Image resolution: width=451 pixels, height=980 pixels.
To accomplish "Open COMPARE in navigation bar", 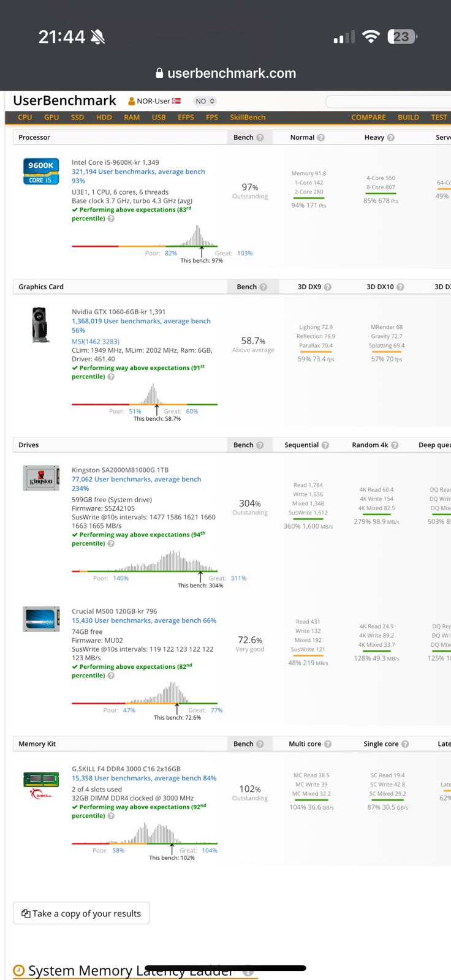I will [x=368, y=117].
